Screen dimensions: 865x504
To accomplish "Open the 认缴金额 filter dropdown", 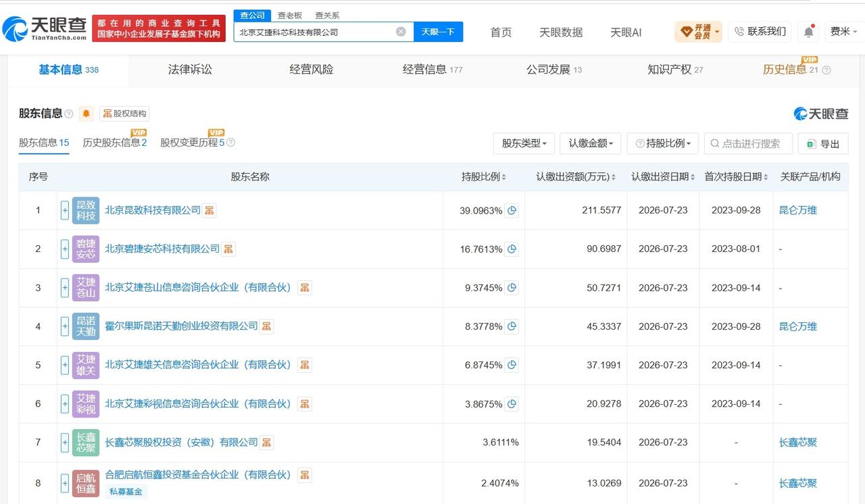I will [x=591, y=143].
